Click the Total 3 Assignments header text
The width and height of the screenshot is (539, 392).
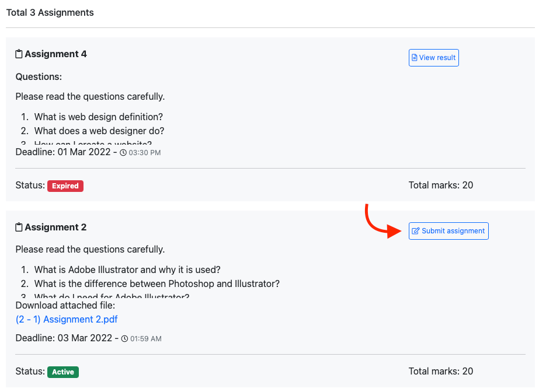(50, 12)
